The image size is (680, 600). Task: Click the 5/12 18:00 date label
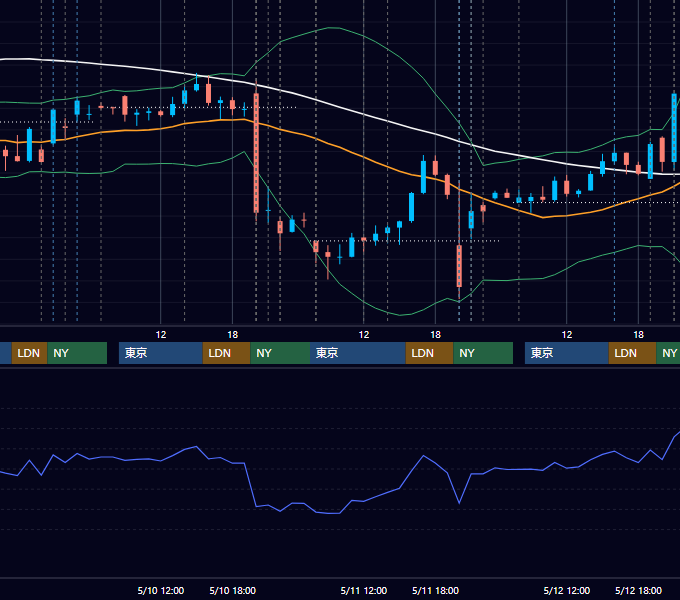[x=638, y=590]
